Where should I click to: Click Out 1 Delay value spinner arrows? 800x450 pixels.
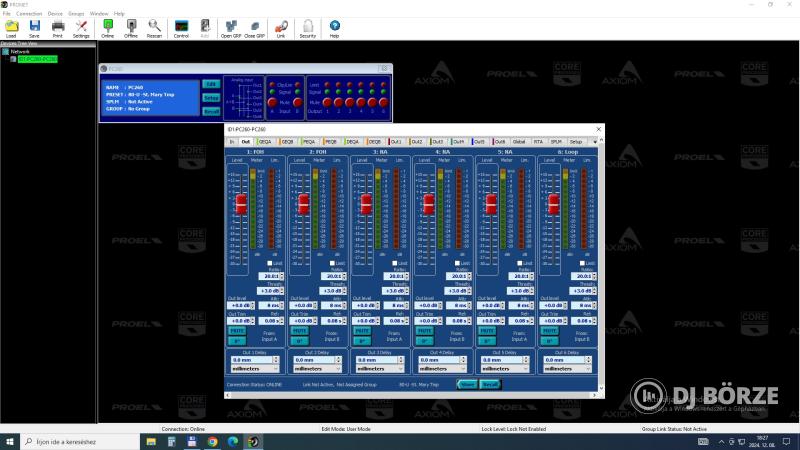click(276, 360)
